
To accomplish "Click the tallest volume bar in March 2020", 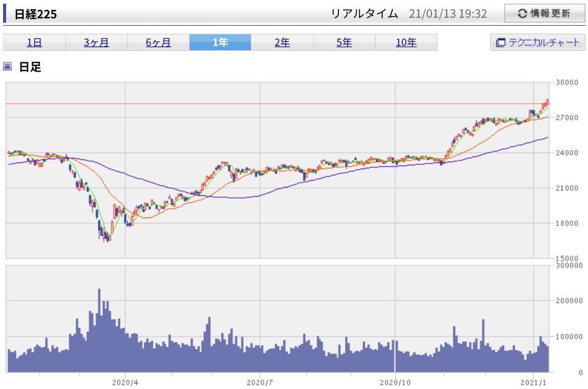I will tap(99, 330).
